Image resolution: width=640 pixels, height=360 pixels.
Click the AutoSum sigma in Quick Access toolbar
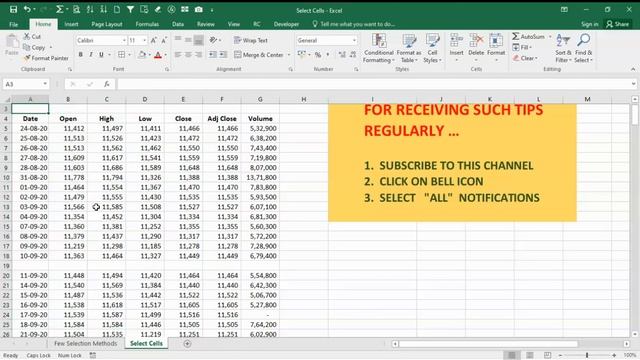(59, 9)
